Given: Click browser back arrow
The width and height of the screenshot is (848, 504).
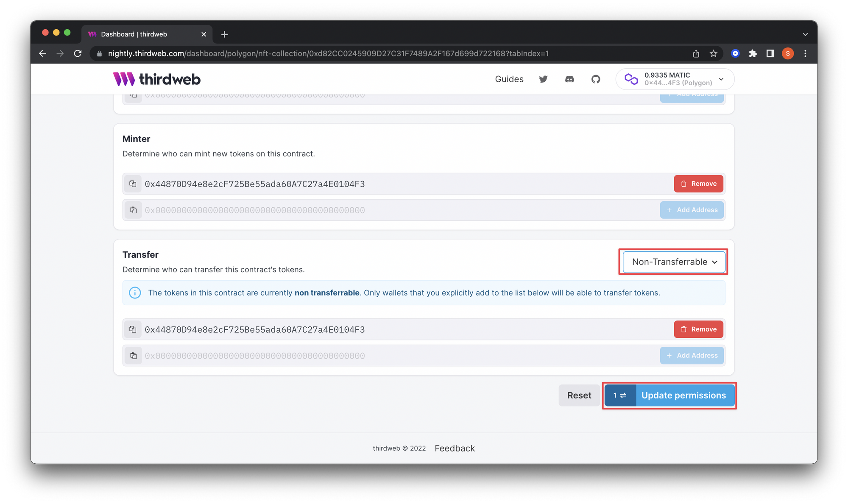Looking at the screenshot, I should click(x=43, y=53).
